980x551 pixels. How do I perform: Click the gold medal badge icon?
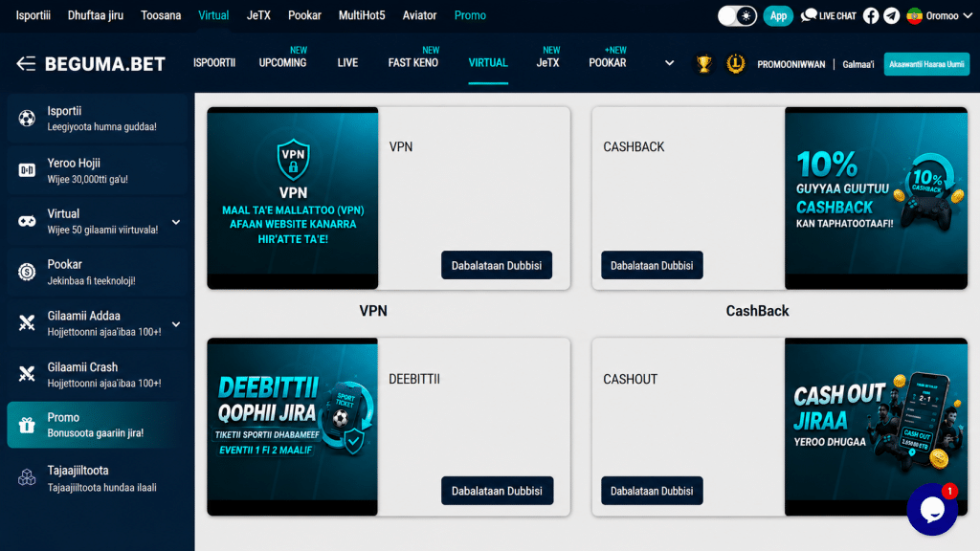(736, 64)
